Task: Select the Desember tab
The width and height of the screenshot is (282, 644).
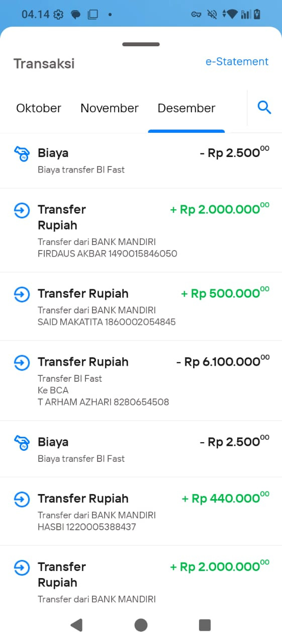Action: click(x=186, y=108)
